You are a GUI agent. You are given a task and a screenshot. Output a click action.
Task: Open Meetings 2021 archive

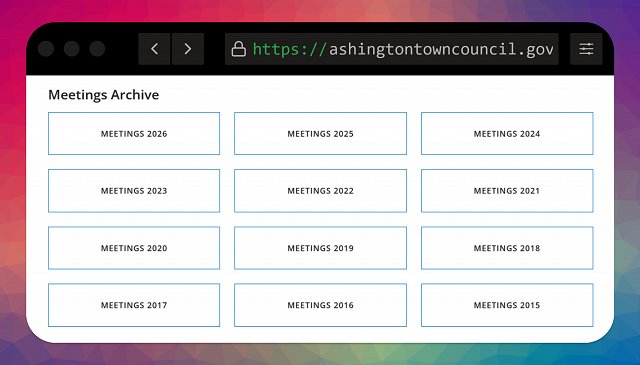(507, 191)
